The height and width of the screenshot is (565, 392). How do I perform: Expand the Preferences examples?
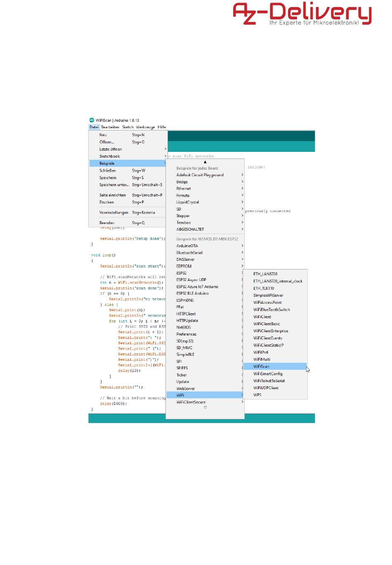click(205, 334)
